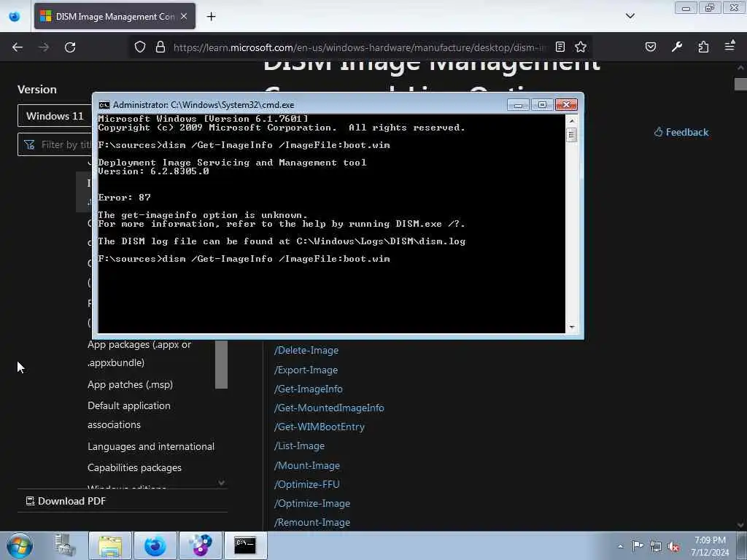
Task: Open Firefox from the taskbar
Action: (x=155, y=545)
